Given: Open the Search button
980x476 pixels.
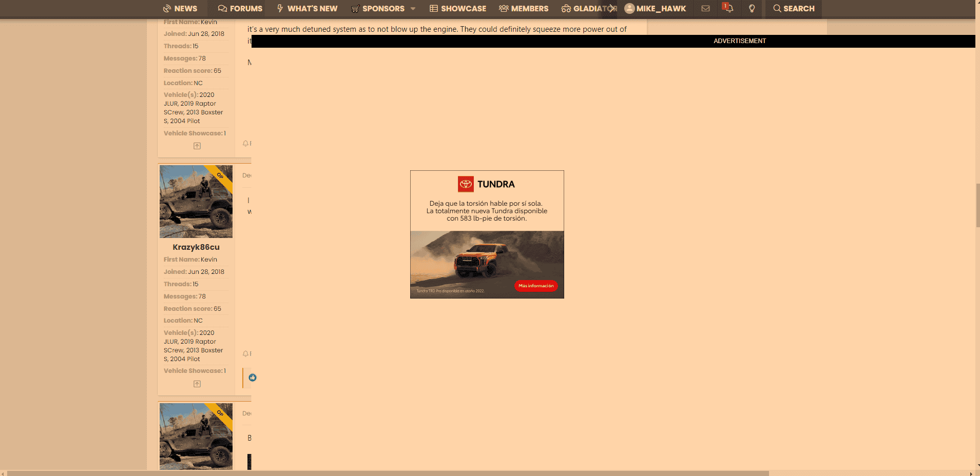Looking at the screenshot, I should 794,9.
